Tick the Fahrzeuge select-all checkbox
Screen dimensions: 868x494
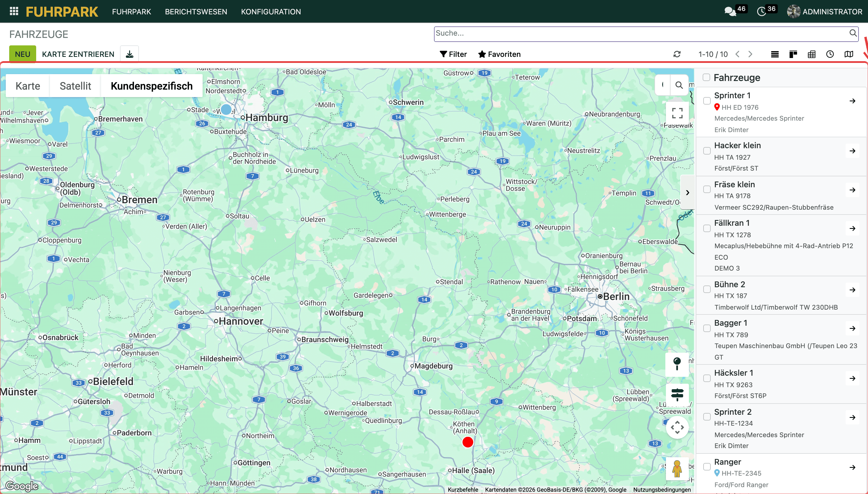(x=706, y=77)
